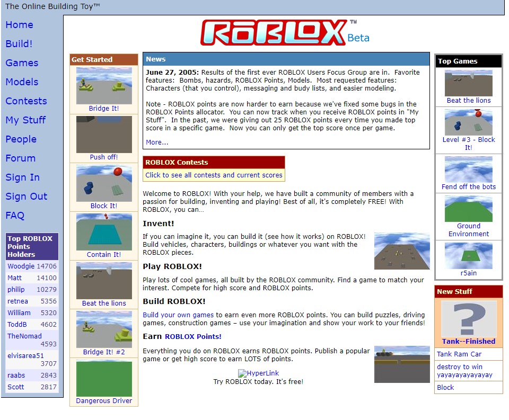Click the broken HyperLink image
The width and height of the screenshot is (509, 420).
point(258,373)
